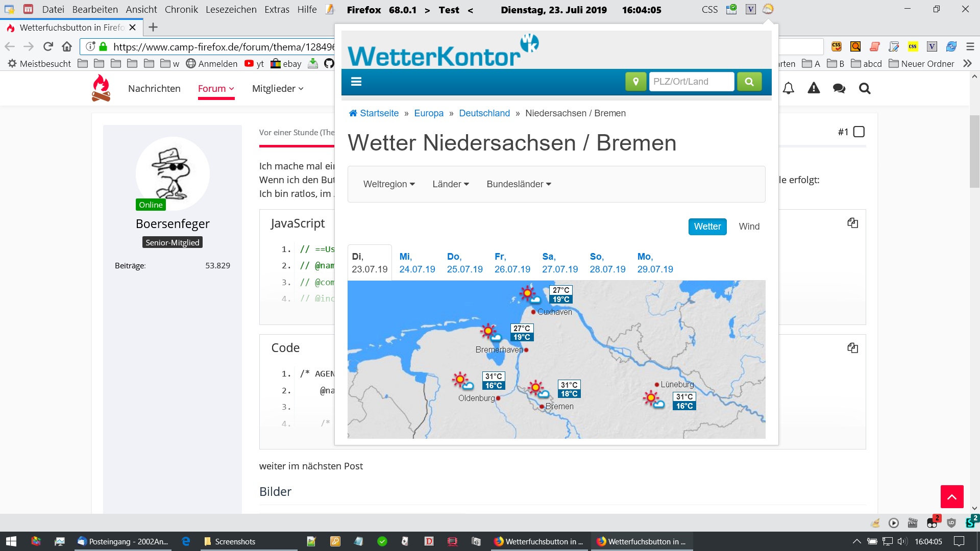This screenshot has width=980, height=551.
Task: Copy the JavaScript code block contents
Action: 852,223
